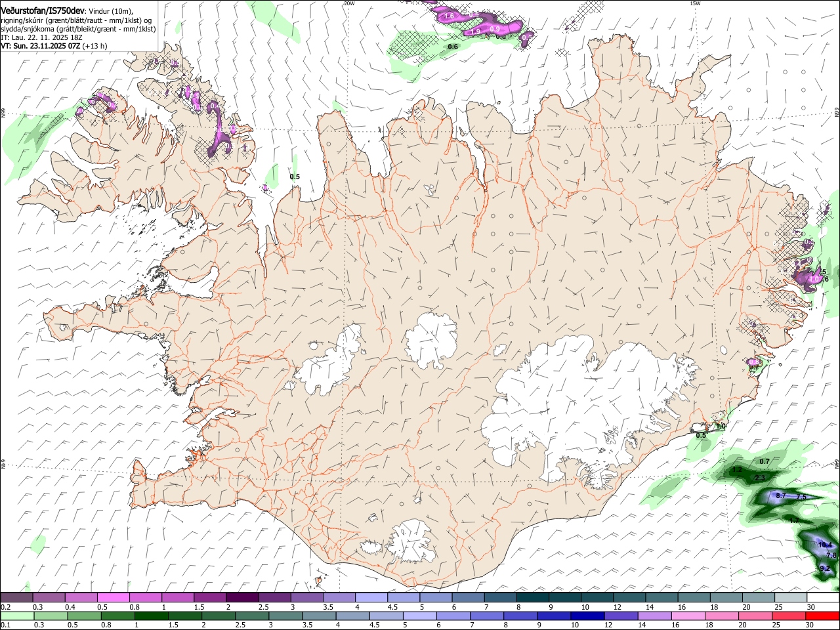Image resolution: width=840 pixels, height=630 pixels.
Task: Click the '12' label in the upper legend row
Action: point(617,607)
